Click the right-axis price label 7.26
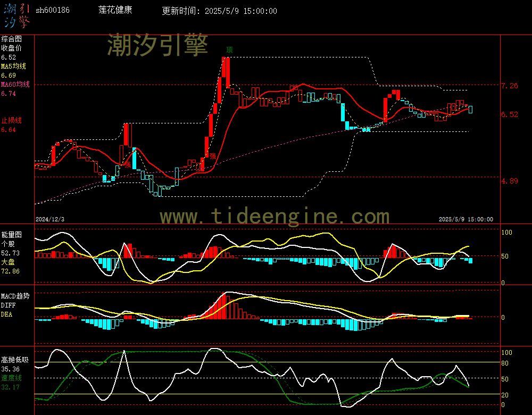532x415 pixels. [510, 86]
